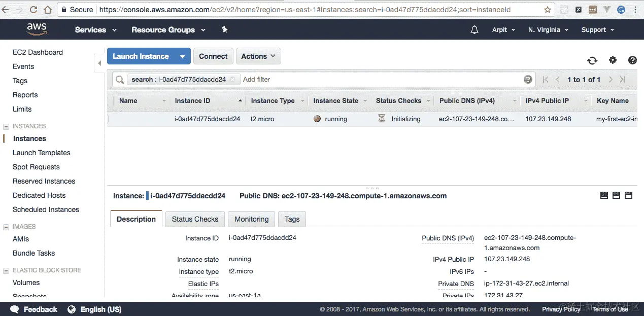
Task: Click the filter help question icon
Action: point(528,80)
